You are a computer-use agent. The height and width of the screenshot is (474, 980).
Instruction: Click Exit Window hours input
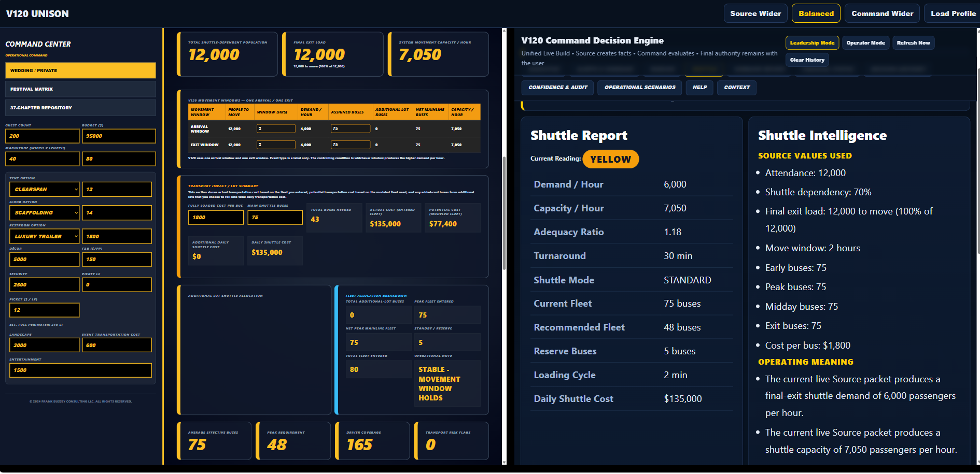tap(276, 145)
